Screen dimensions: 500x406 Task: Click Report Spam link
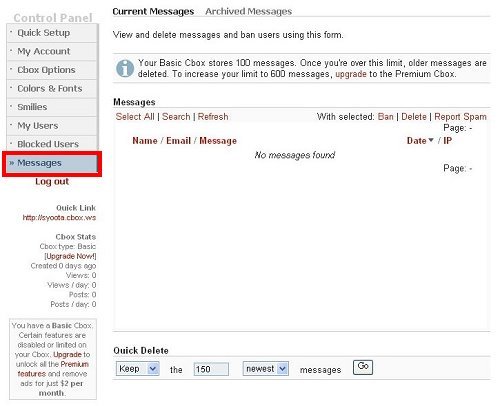(x=460, y=117)
